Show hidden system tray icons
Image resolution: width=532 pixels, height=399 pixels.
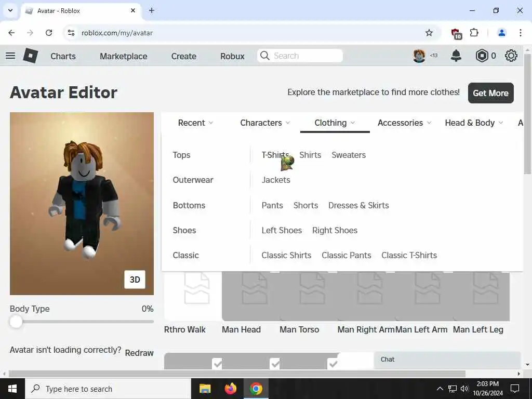pyautogui.click(x=440, y=389)
